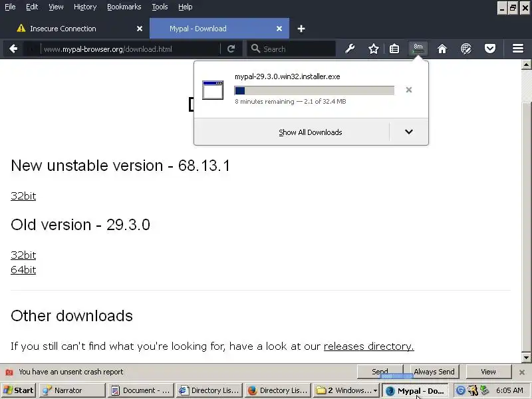
Task: Switch to Narrator taskbar item
Action: click(72, 390)
